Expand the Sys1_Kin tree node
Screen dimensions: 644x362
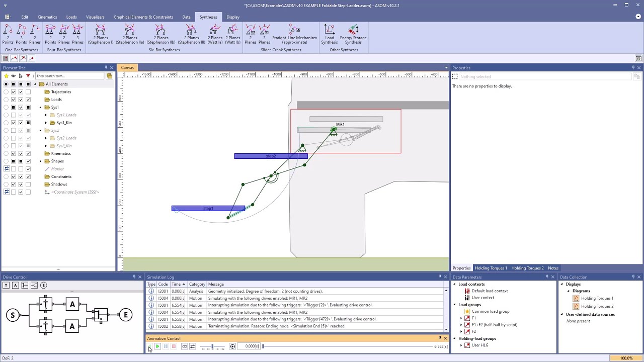tap(46, 123)
